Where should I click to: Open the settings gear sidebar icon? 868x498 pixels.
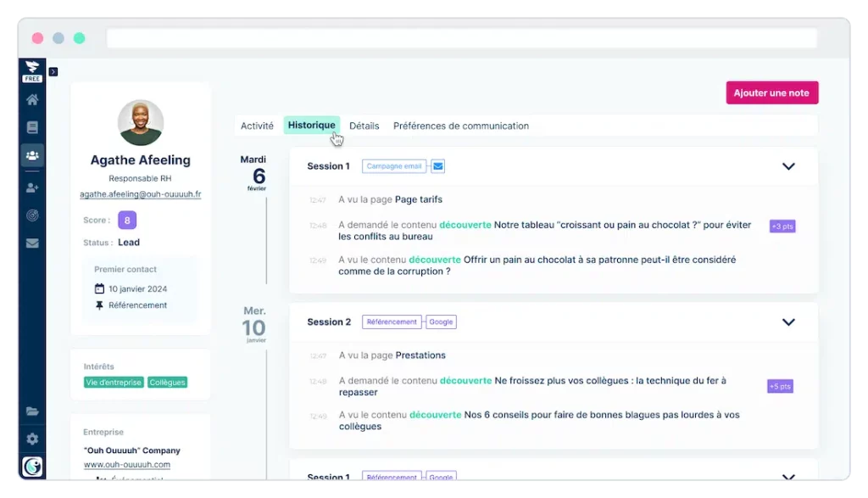tap(32, 439)
